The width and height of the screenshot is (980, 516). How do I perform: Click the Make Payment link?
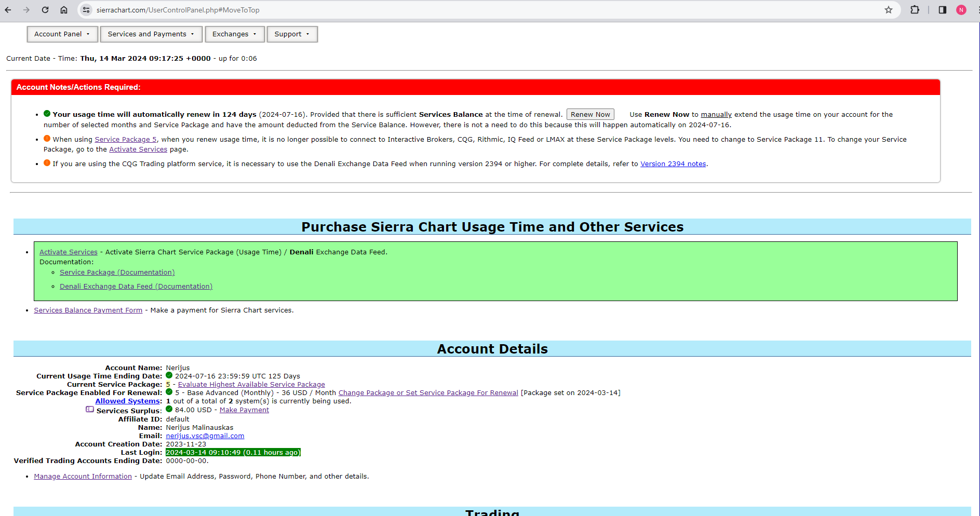pyautogui.click(x=244, y=410)
